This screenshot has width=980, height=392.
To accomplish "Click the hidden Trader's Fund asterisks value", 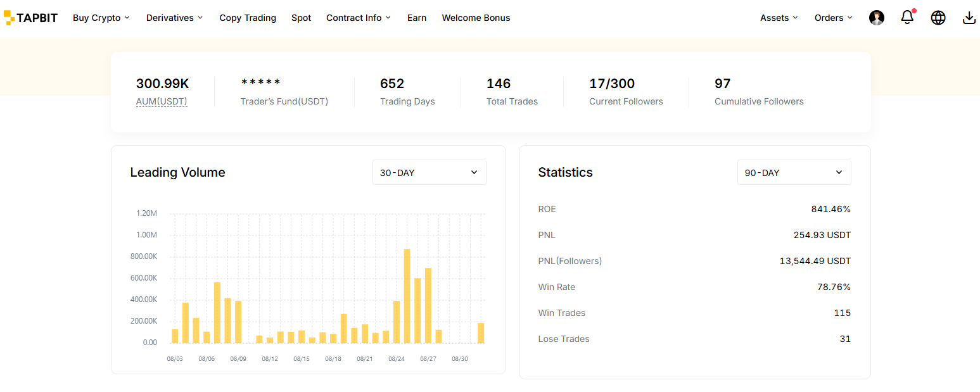I will 260,84.
